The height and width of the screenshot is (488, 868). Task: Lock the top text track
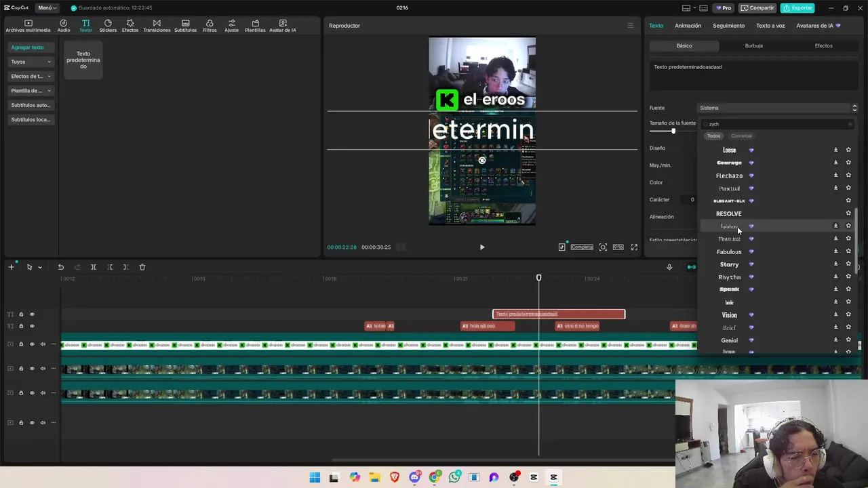pyautogui.click(x=21, y=314)
